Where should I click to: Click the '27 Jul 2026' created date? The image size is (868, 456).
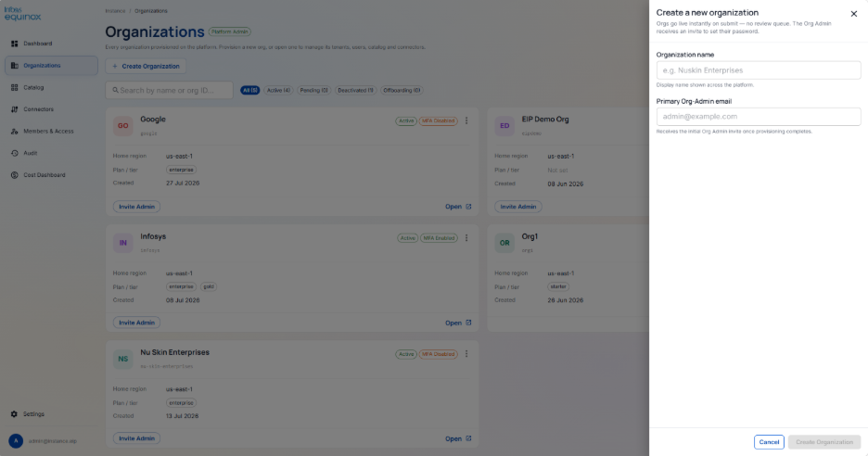click(x=183, y=184)
